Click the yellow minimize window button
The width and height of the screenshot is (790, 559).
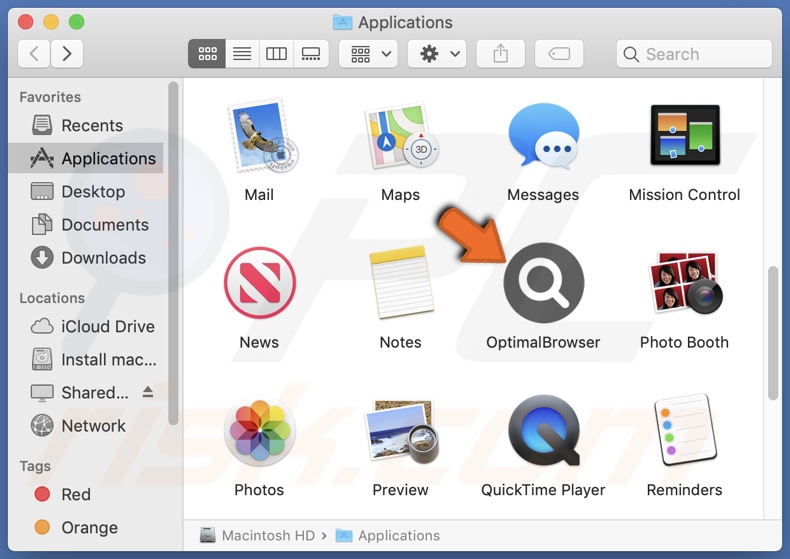[x=51, y=22]
